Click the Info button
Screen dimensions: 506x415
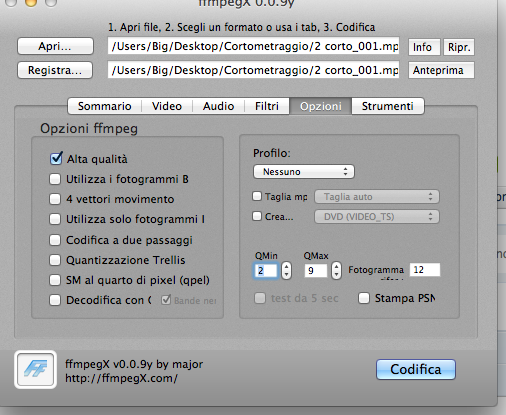click(x=424, y=47)
